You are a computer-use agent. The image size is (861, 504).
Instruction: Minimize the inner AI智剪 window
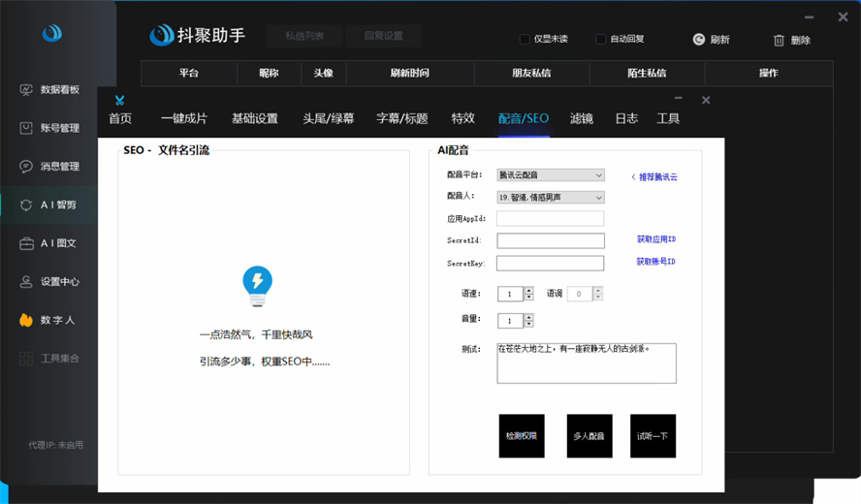(x=679, y=98)
